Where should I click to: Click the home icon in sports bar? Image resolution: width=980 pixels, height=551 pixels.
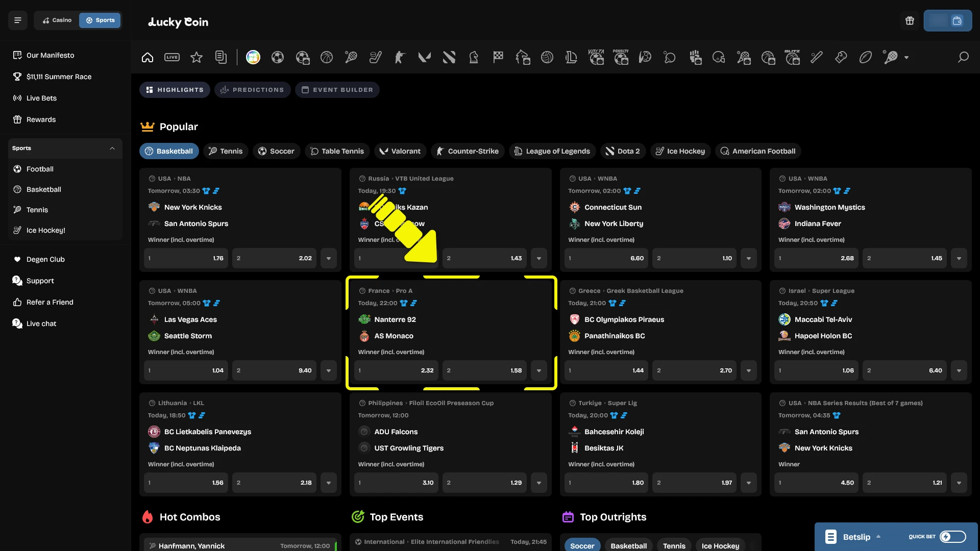148,57
